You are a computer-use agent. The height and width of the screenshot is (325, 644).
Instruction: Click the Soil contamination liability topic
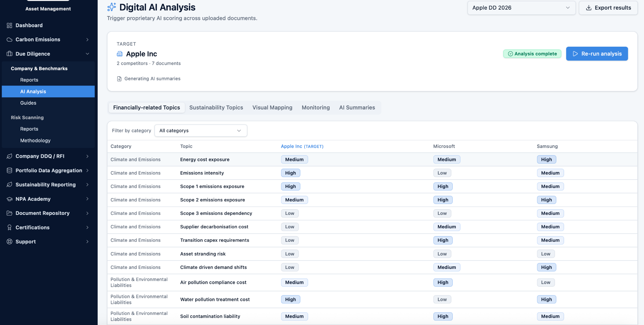(x=210, y=317)
